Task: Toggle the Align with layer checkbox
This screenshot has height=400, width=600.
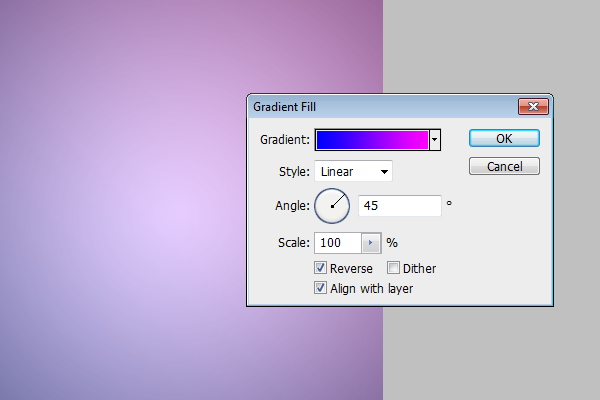Action: 320,288
